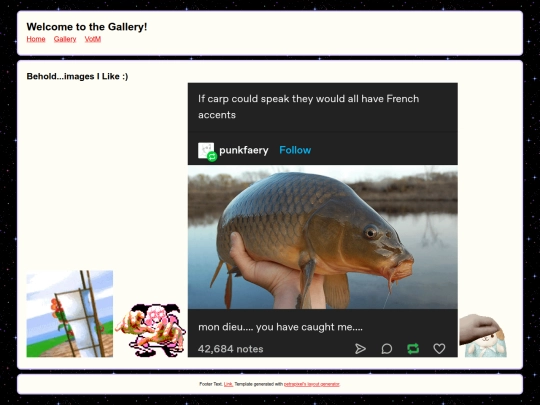The image size is (540, 405).
Task: Click the speech bubble reply icon
Action: coord(387,349)
